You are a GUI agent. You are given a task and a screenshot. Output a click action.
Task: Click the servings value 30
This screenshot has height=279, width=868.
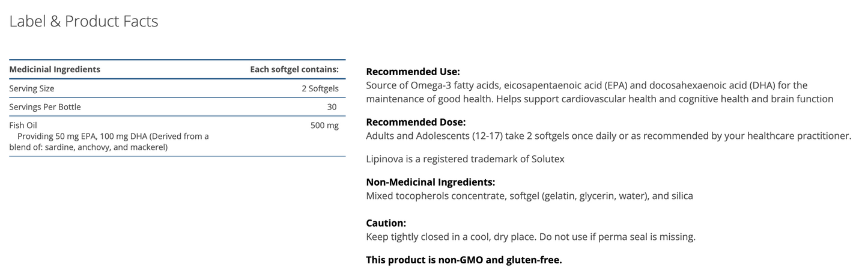coord(331,107)
